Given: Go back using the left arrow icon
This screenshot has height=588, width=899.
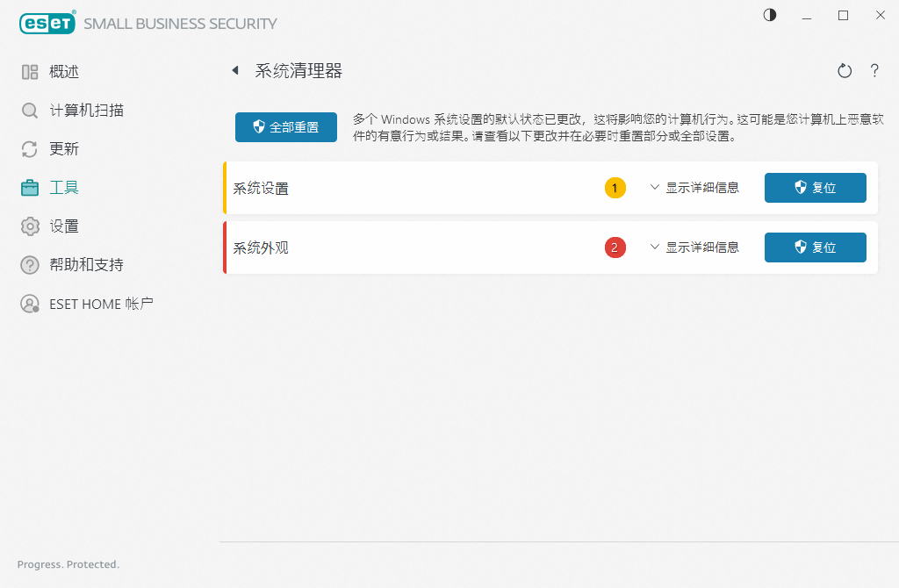Looking at the screenshot, I should click(x=235, y=70).
